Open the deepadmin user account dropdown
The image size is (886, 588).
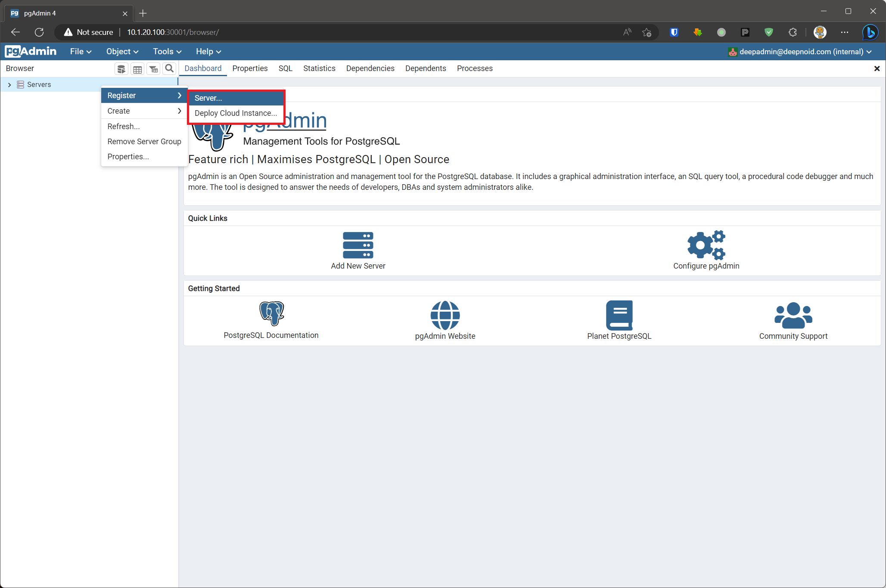800,52
